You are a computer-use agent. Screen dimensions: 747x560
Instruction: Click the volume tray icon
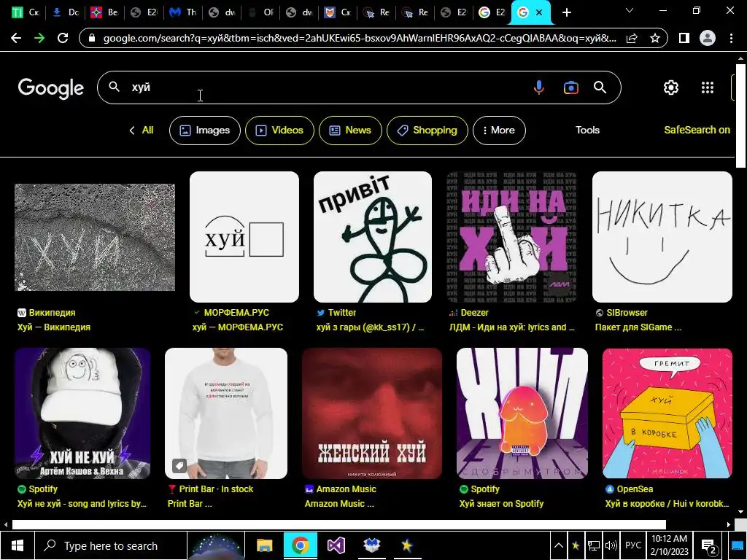(x=611, y=545)
